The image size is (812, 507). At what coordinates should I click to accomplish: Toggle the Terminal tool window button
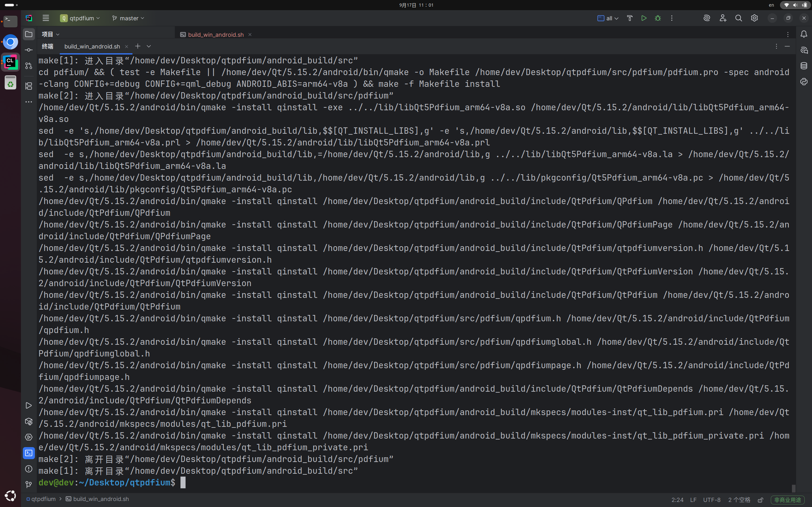pos(29,453)
